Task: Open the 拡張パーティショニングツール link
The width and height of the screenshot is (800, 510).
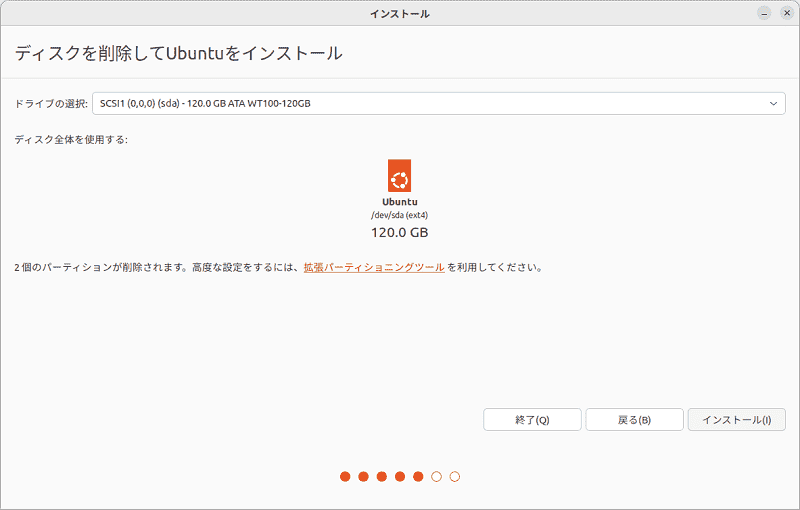Action: 374,267
